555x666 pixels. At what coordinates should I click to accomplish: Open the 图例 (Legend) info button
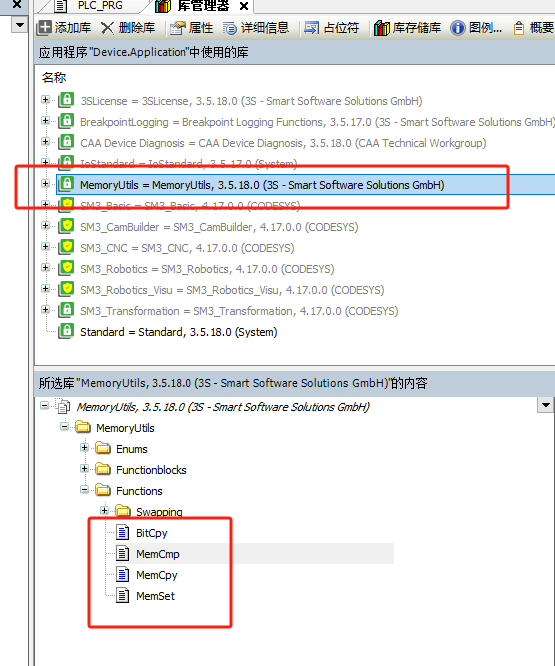click(x=476, y=28)
